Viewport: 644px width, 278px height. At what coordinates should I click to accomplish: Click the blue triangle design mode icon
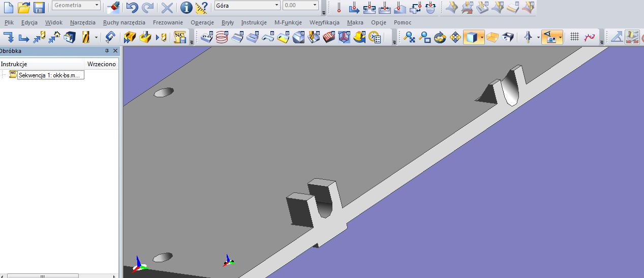[x=617, y=37]
